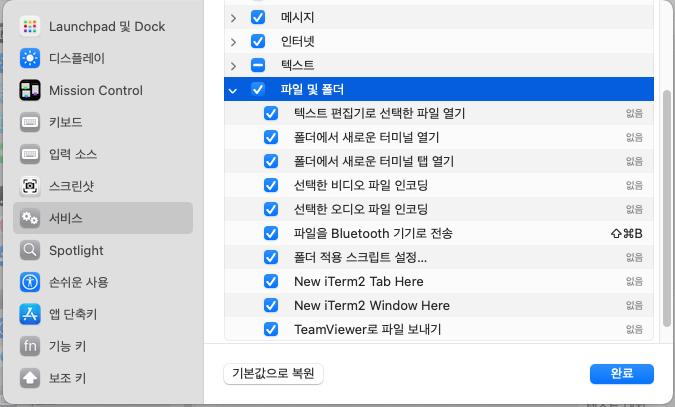Uncheck the 메시지 category checkbox

(258, 17)
